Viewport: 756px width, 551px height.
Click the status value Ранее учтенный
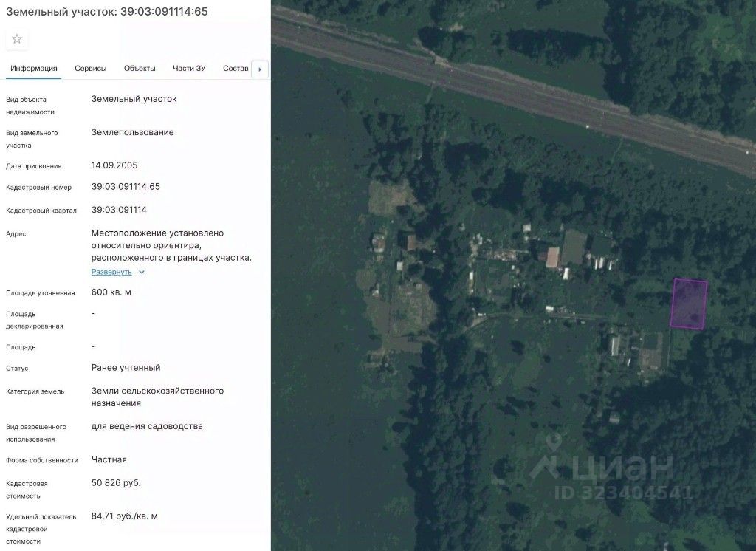click(x=126, y=368)
